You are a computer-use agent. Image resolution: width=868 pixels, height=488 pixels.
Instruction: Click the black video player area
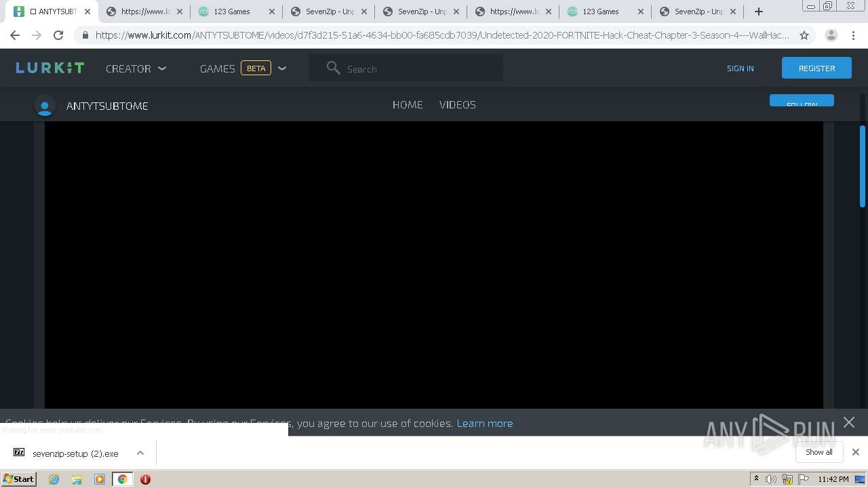[434, 265]
